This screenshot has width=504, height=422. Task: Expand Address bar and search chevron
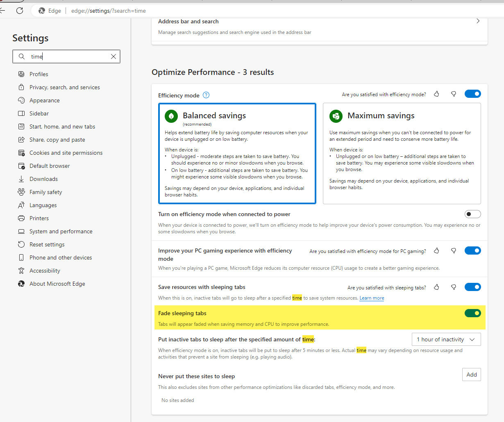click(x=478, y=21)
